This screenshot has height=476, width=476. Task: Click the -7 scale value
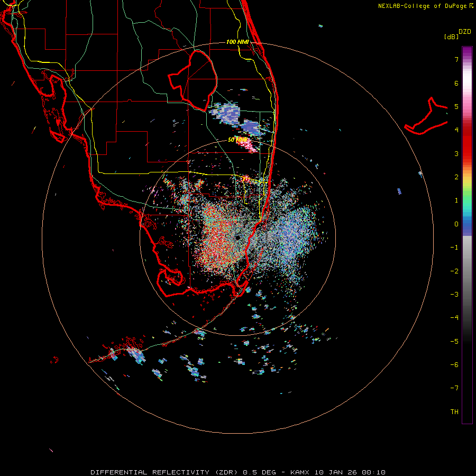(454, 388)
